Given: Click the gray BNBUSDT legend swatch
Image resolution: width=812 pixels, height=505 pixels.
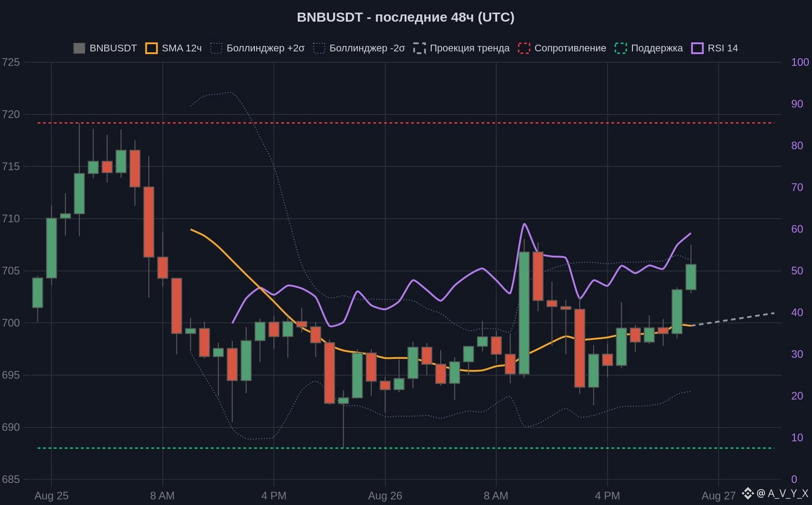Looking at the screenshot, I should pyautogui.click(x=79, y=48).
